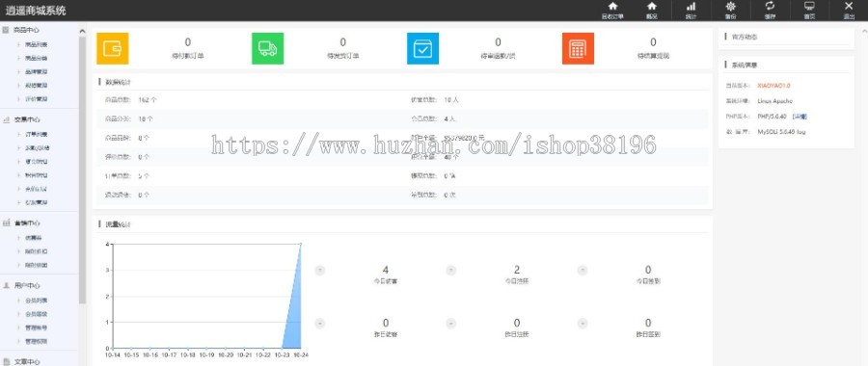Open the monitor icon for site homepage

809,6
